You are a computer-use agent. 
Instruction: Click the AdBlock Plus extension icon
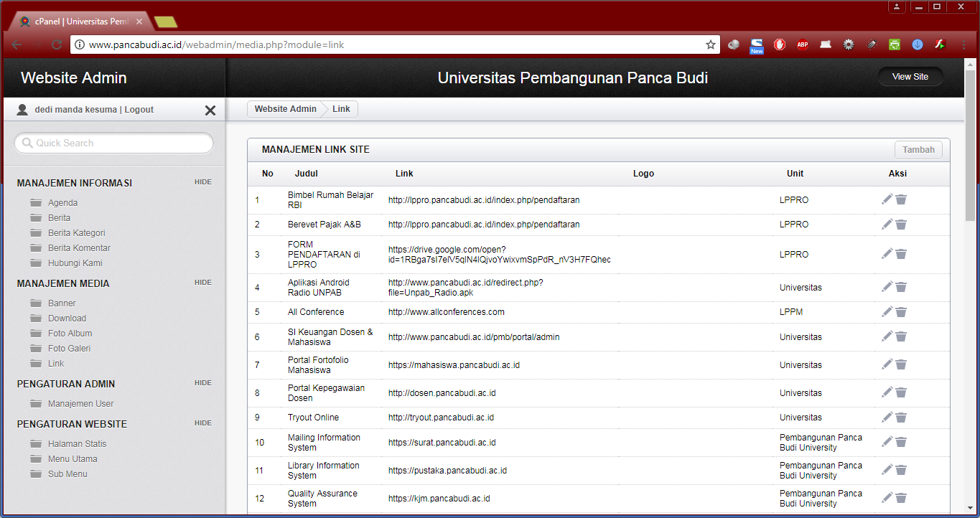click(x=803, y=44)
